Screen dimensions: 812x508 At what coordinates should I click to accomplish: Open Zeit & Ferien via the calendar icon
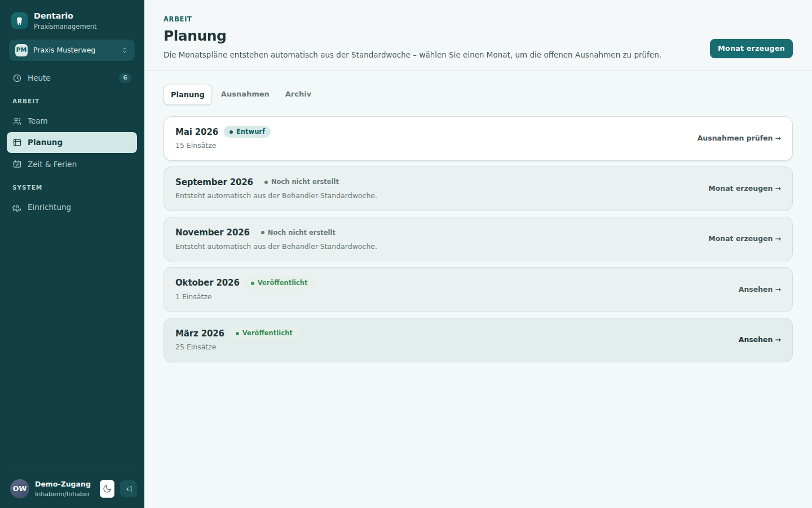(x=17, y=164)
